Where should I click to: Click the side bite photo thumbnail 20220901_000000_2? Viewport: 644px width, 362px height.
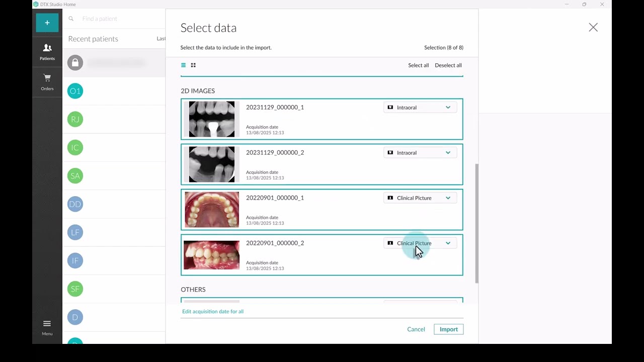[x=212, y=255]
